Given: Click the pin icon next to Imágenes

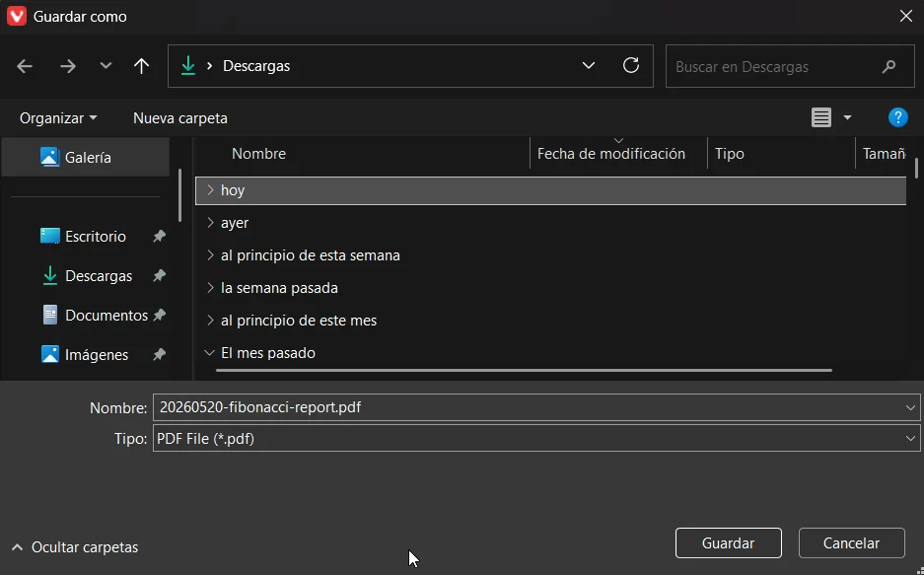Looking at the screenshot, I should (159, 355).
